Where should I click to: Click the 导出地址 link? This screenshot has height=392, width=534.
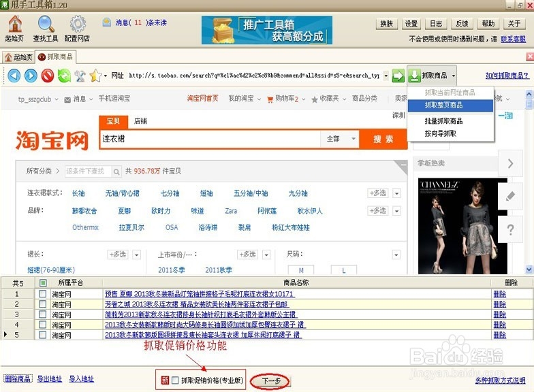(x=49, y=378)
